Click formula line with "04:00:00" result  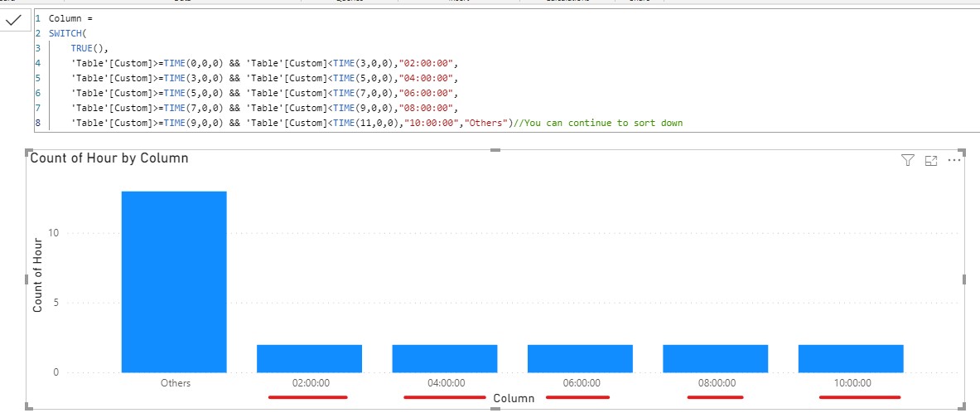[x=265, y=78]
